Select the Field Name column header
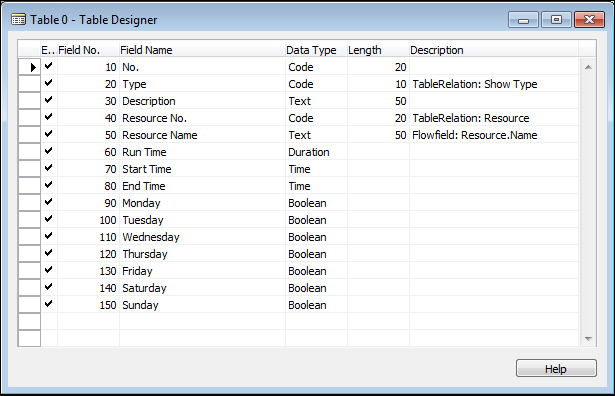The image size is (615, 396). coord(202,50)
